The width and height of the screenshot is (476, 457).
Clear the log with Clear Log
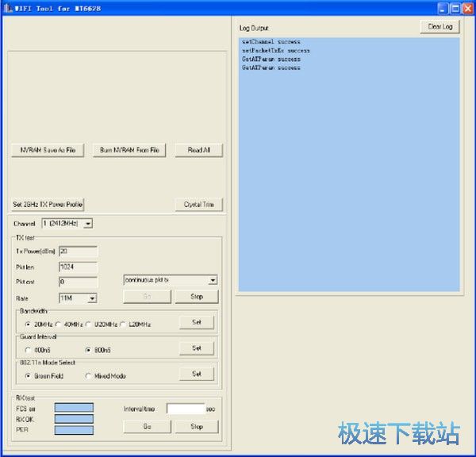[x=440, y=27]
